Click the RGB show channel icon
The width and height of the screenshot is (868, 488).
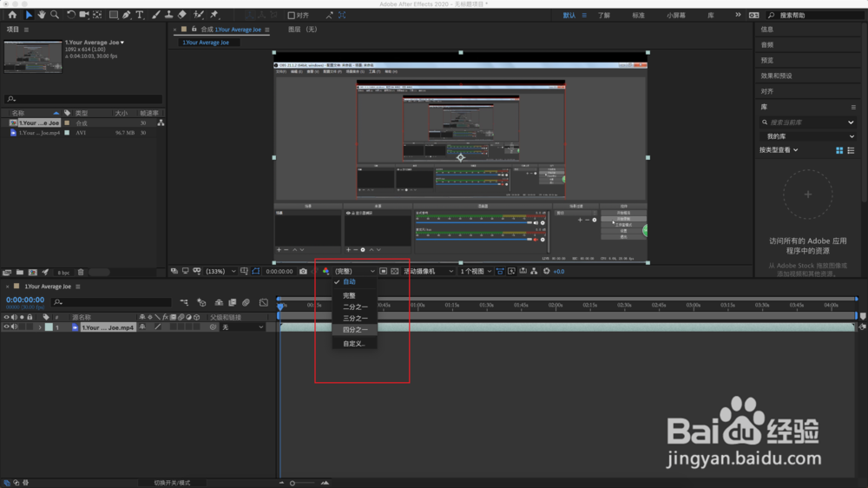point(326,272)
